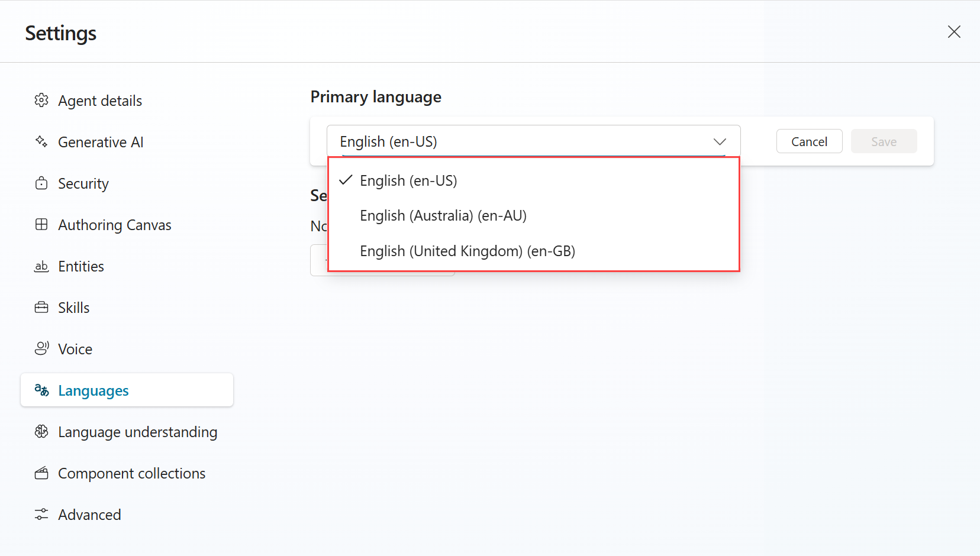This screenshot has height=556, width=980.
Task: Cancel the primary language change
Action: point(810,141)
